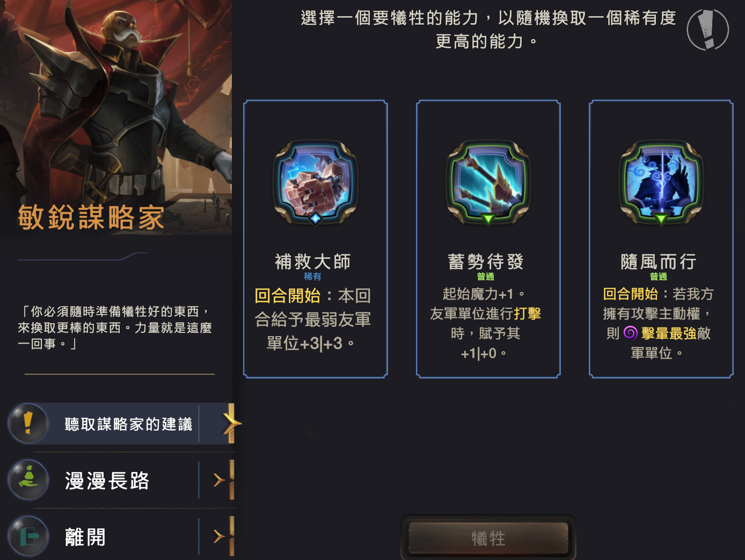The image size is (745, 560).
Task: Choose the 離開 option
Action: [121, 536]
